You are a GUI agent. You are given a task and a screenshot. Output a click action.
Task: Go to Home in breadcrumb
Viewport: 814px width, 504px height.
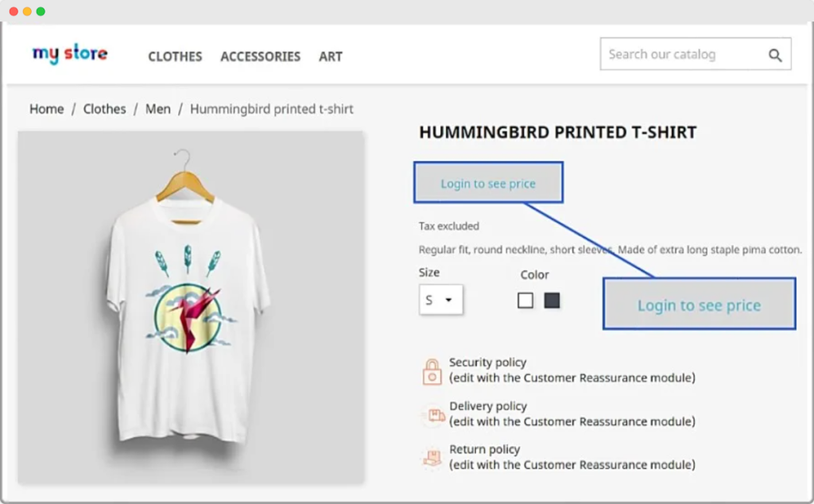pos(46,109)
